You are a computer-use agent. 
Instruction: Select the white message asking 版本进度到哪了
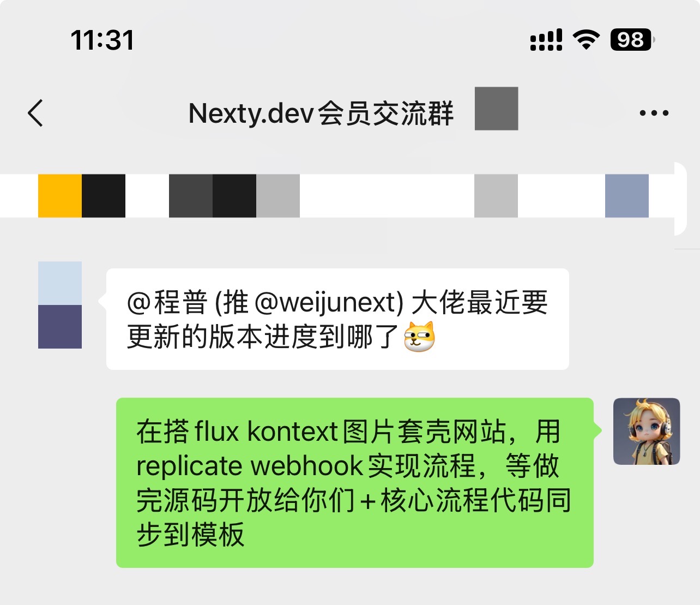[x=337, y=319]
